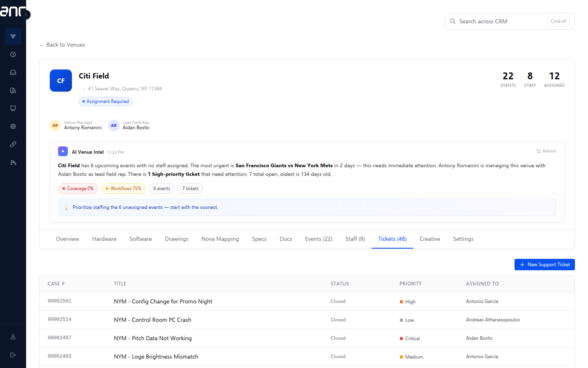
Task: Click the CF venue avatar
Action: tap(61, 81)
